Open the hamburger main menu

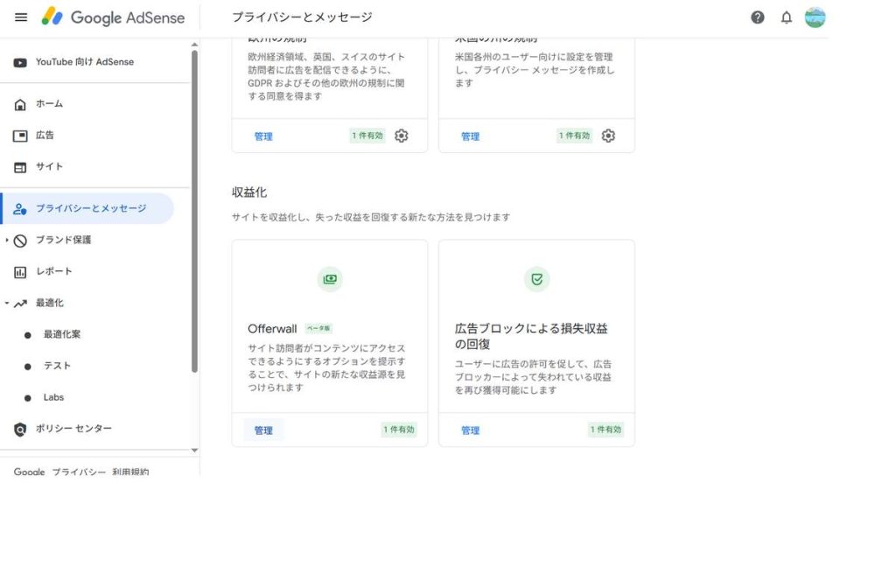(21, 17)
